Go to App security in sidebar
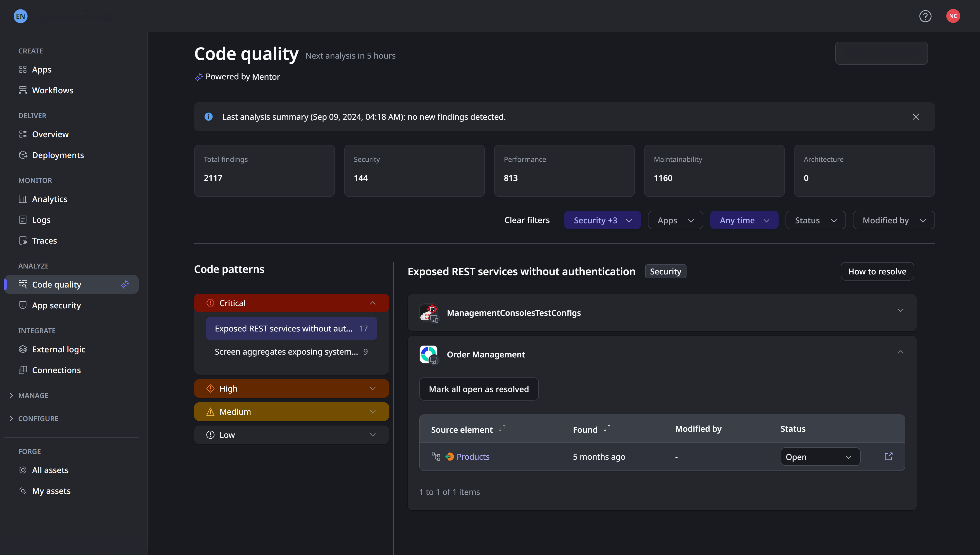The width and height of the screenshot is (980, 555). pyautogui.click(x=56, y=305)
